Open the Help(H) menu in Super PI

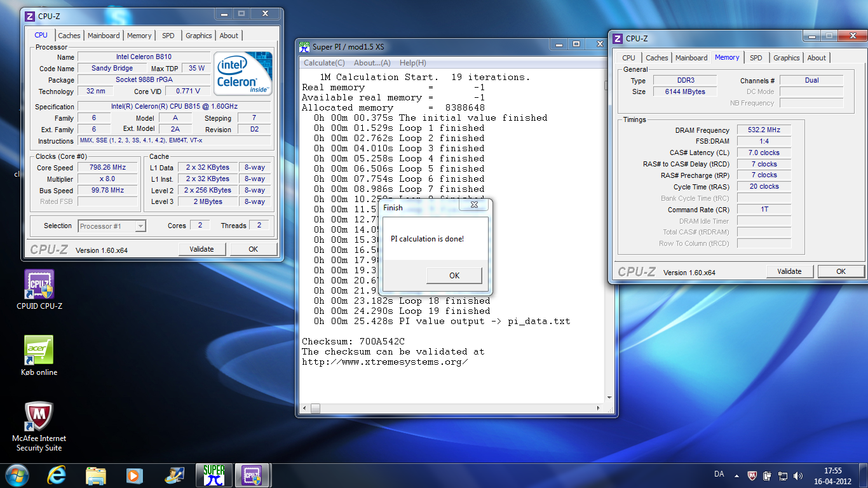(413, 63)
